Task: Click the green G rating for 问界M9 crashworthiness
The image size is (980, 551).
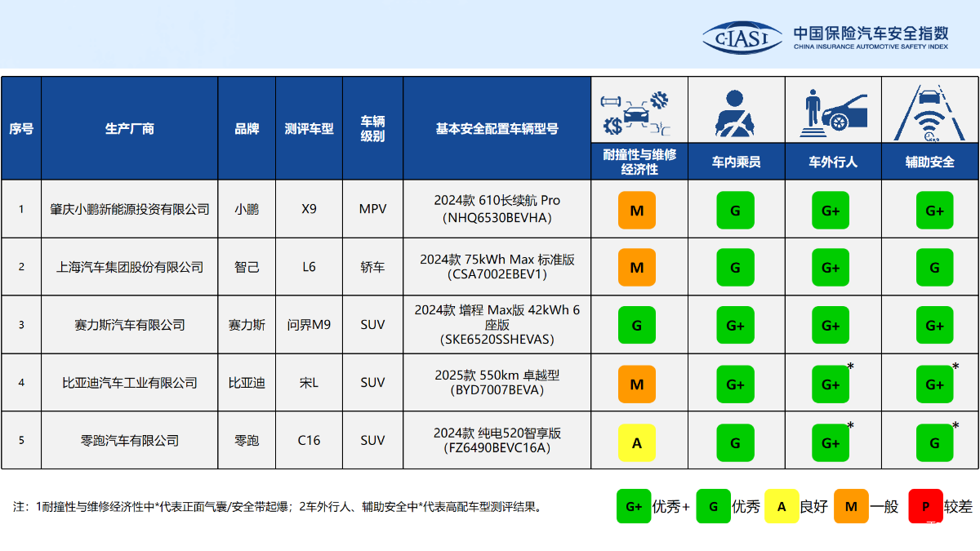Action: click(637, 326)
